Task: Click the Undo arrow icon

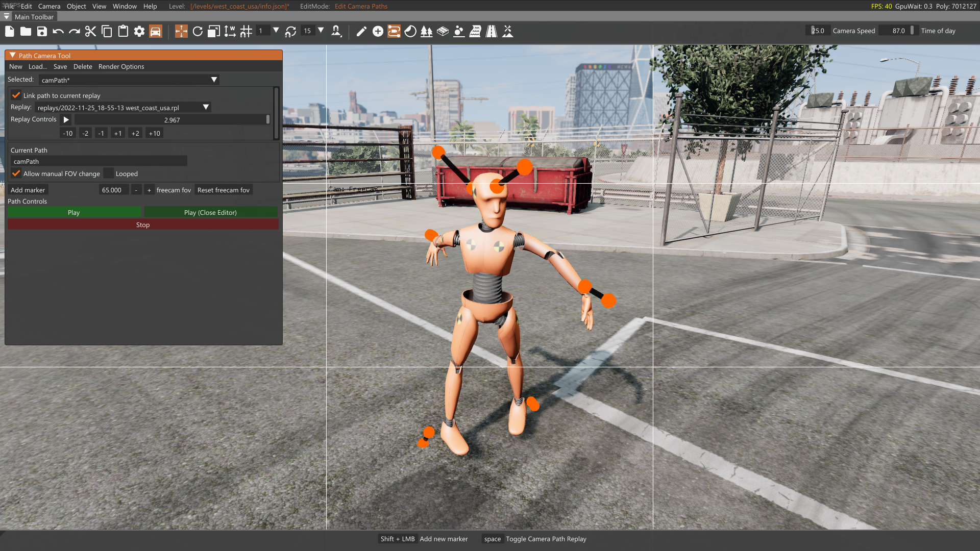Action: click(x=58, y=31)
